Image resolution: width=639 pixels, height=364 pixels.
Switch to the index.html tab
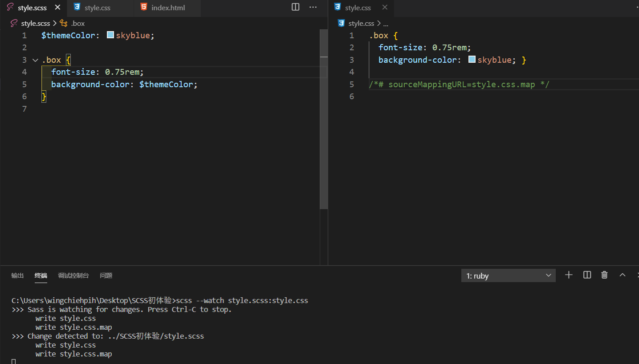coord(168,7)
